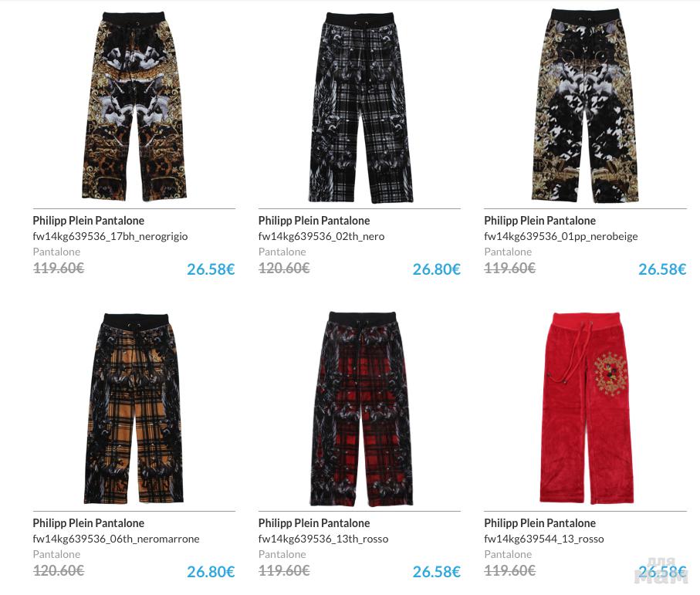Click Philipp Plein Pantalone title above 02th_nero
The image size is (700, 595).
coord(314,221)
